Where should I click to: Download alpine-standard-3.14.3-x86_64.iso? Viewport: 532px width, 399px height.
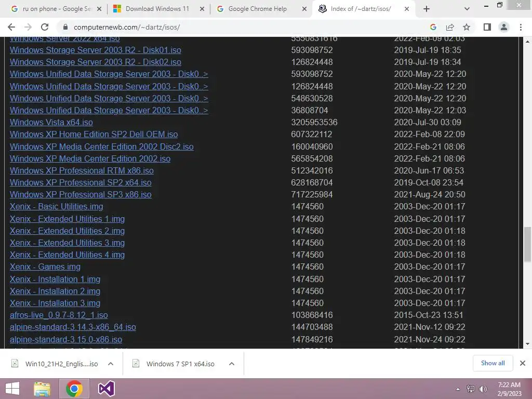click(x=73, y=327)
